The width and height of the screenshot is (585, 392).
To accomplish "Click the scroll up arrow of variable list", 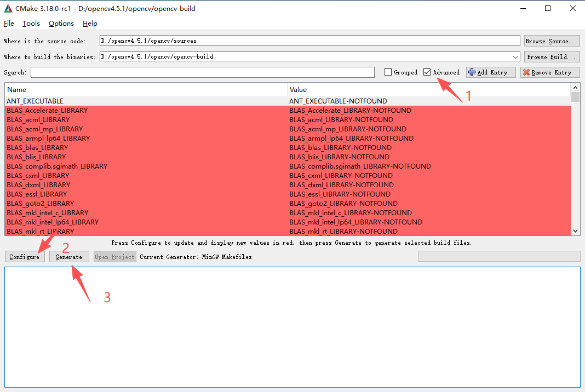I will (575, 88).
